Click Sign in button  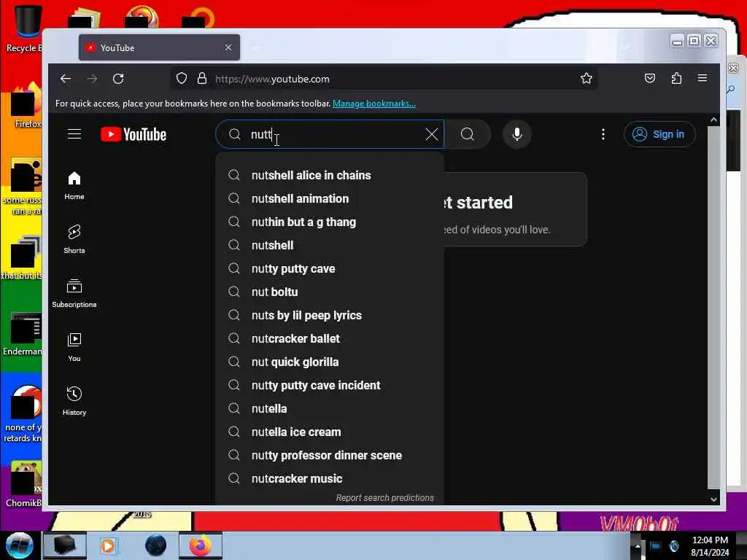point(659,134)
